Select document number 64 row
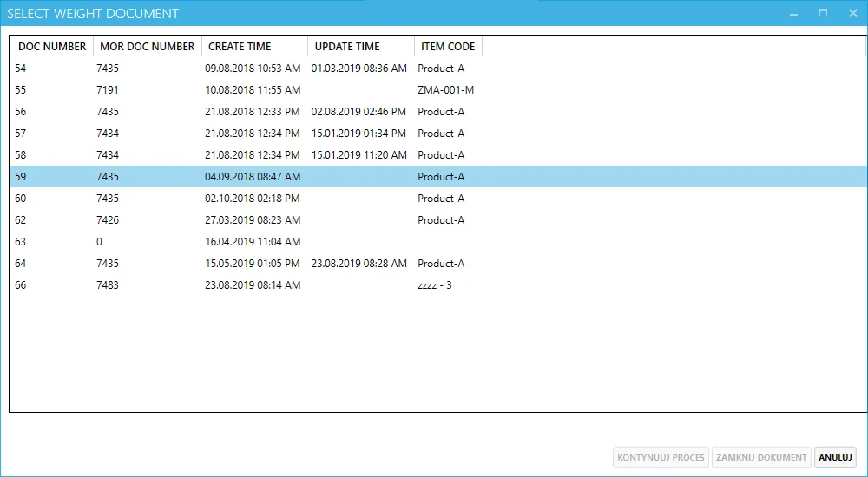The image size is (868, 477). (438, 263)
